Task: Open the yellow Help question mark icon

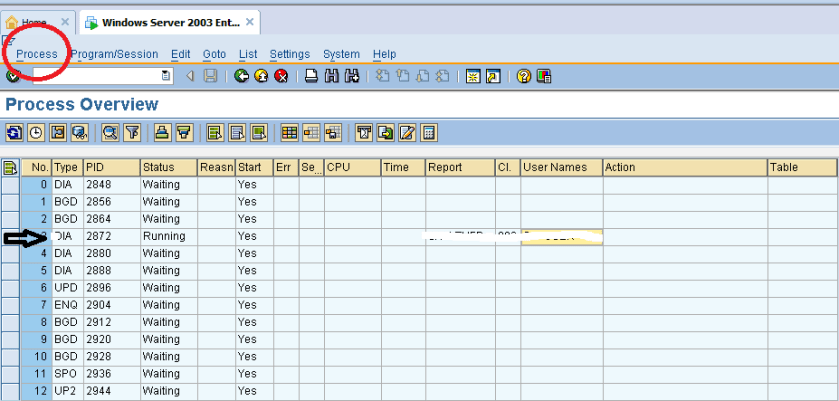Action: (523, 76)
